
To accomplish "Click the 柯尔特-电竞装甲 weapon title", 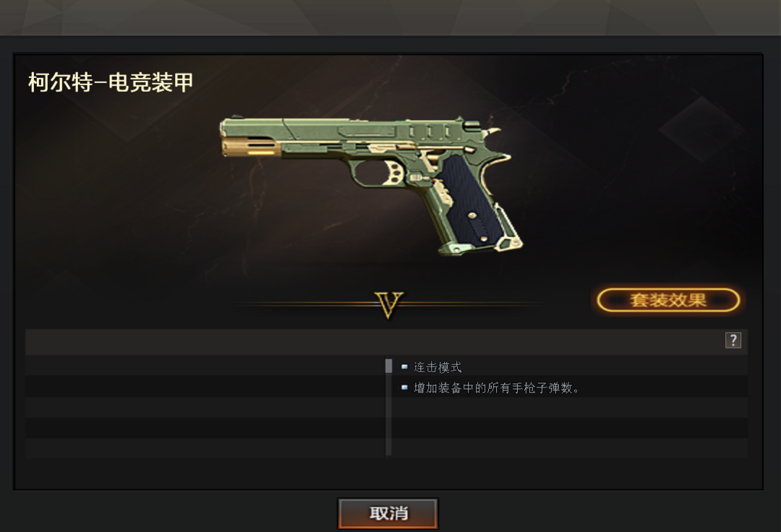I will (x=111, y=82).
